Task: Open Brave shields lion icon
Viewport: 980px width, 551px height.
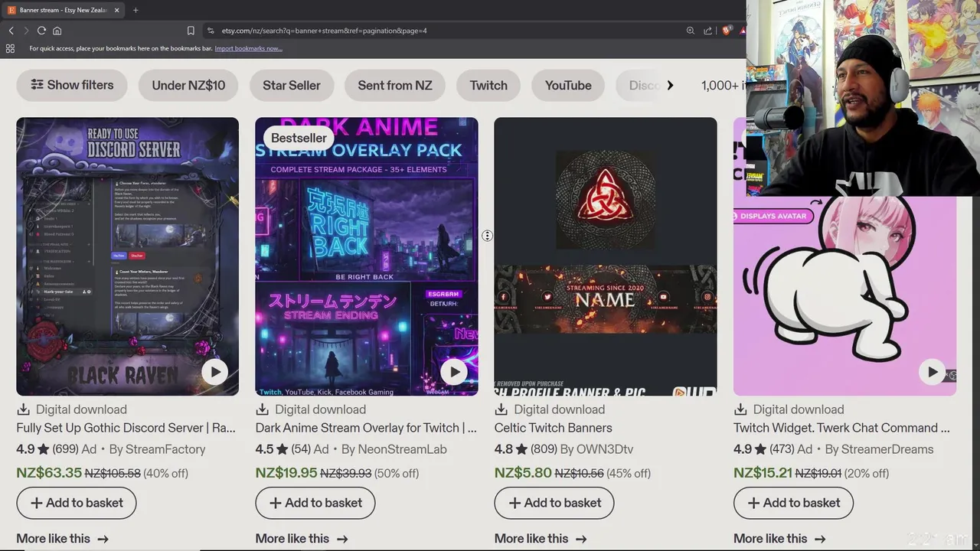Action: point(727,31)
